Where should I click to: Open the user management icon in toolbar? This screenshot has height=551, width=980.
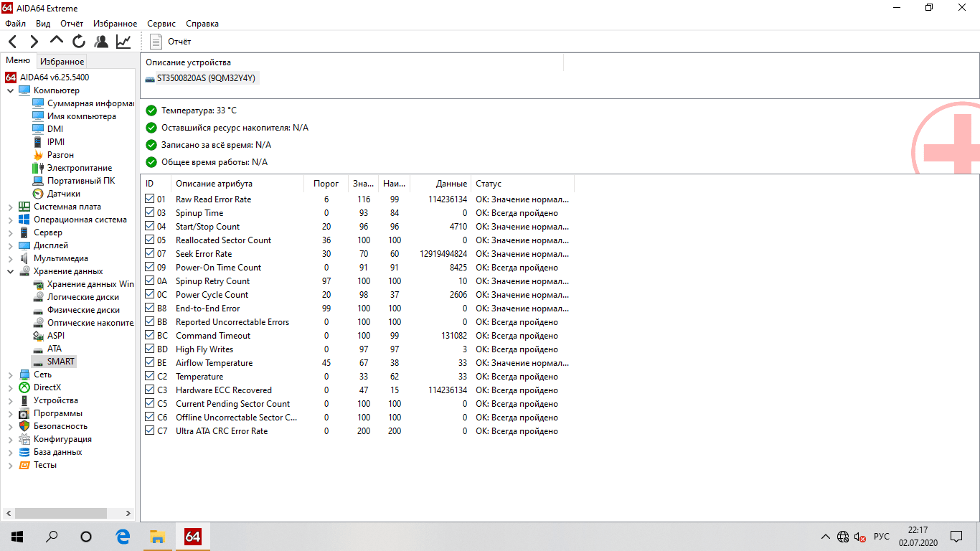(101, 42)
